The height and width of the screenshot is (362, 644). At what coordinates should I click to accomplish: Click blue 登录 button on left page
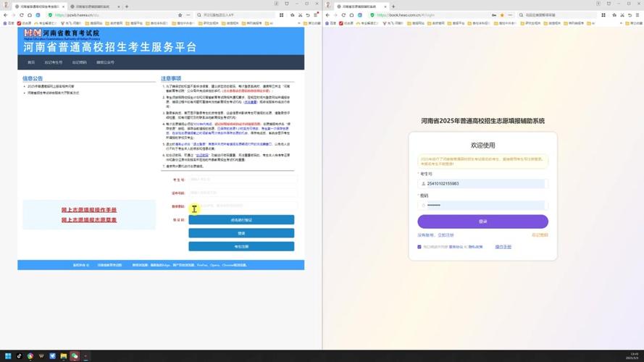tap(241, 233)
